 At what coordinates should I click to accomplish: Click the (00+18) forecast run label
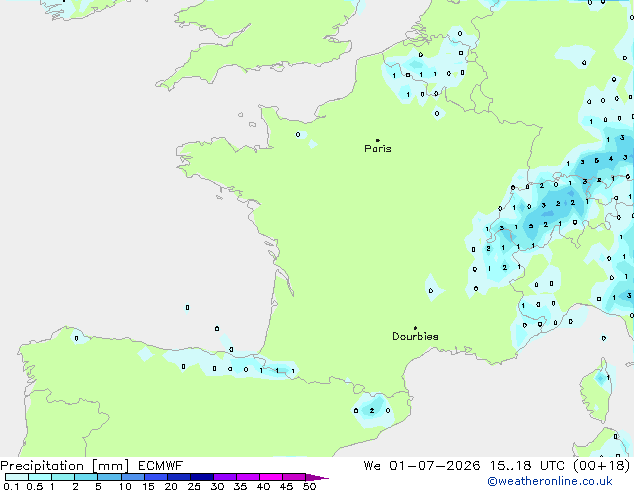coord(602,466)
